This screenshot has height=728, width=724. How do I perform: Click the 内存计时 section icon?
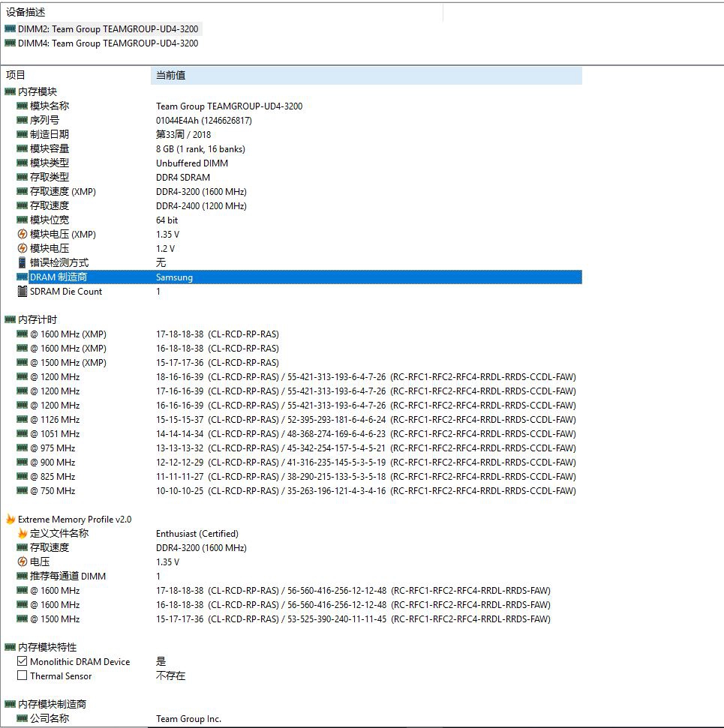pos(10,319)
